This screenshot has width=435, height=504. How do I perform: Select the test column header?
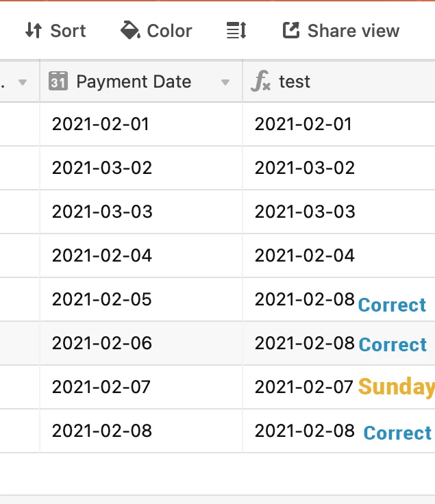click(x=339, y=81)
